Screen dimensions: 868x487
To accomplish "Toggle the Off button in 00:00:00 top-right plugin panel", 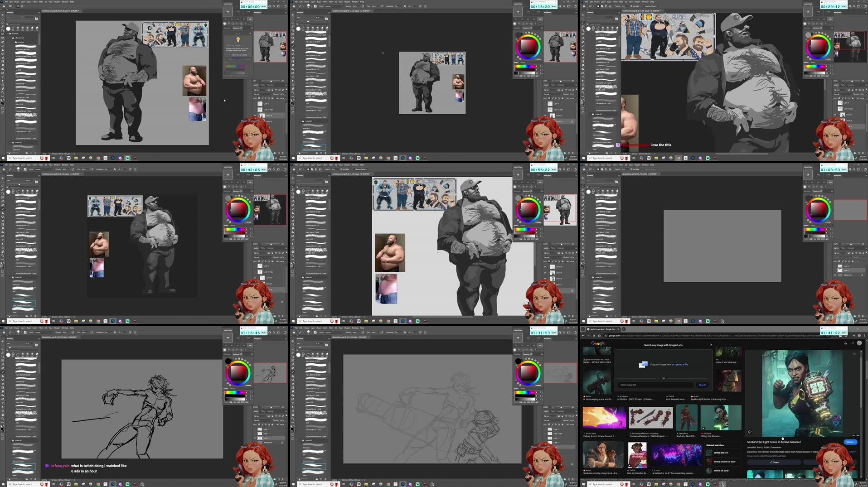I will (228, 12).
